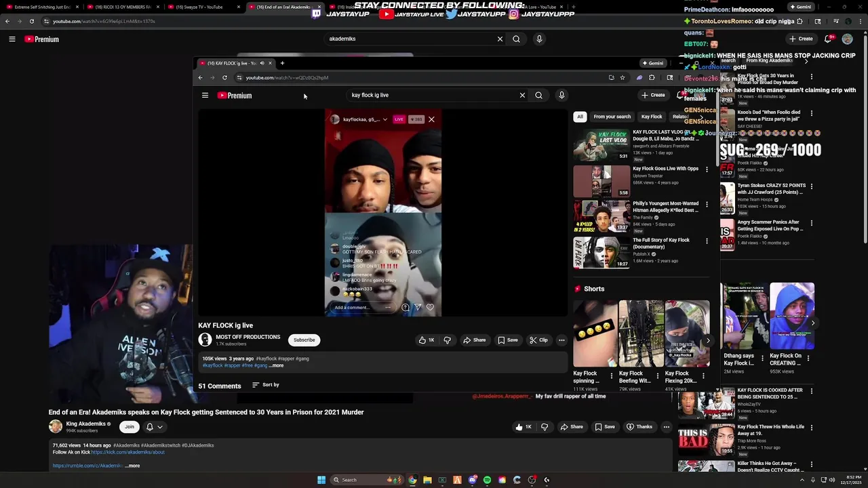Open a new tab in the front browser window

(x=282, y=63)
